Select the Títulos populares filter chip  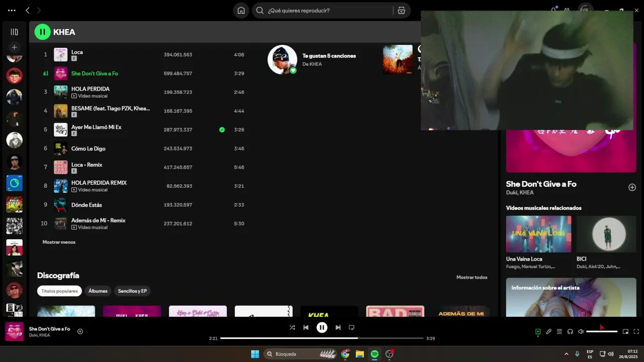(x=59, y=291)
